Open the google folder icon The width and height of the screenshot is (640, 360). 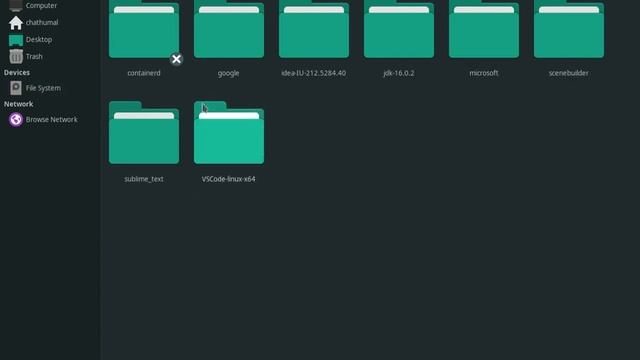coord(229,29)
